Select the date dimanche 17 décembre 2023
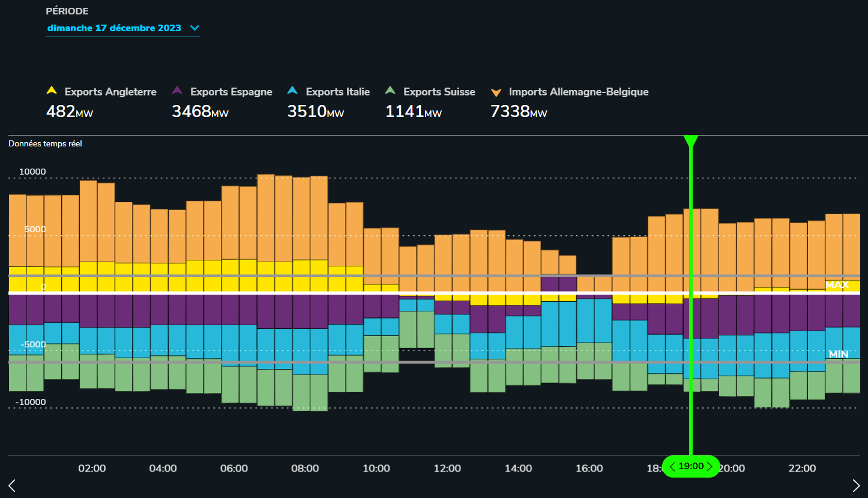The image size is (868, 498). point(114,28)
